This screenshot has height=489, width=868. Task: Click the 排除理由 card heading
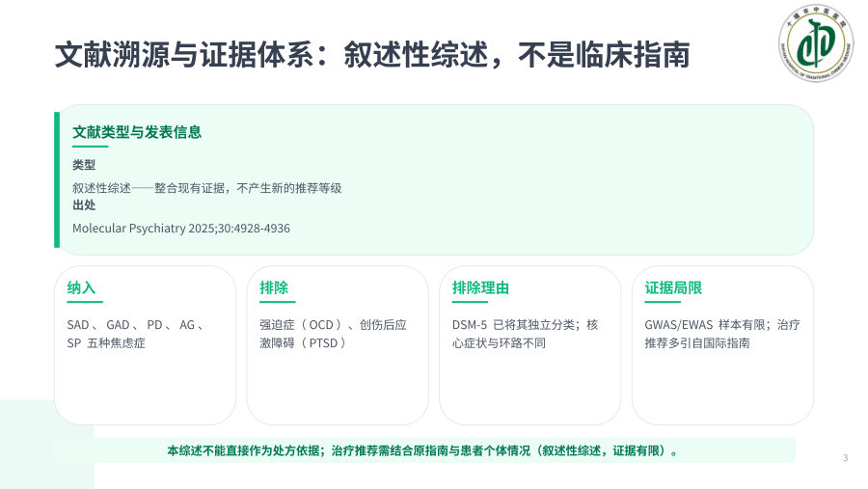[x=480, y=288]
